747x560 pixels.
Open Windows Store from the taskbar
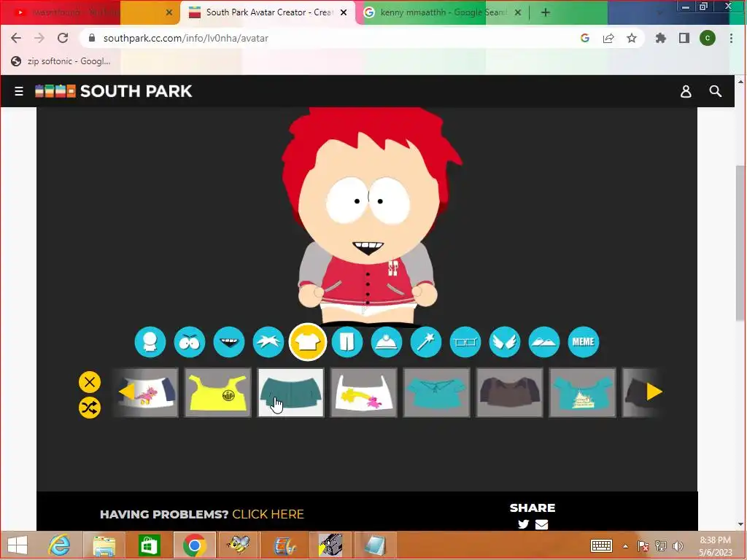(149, 545)
